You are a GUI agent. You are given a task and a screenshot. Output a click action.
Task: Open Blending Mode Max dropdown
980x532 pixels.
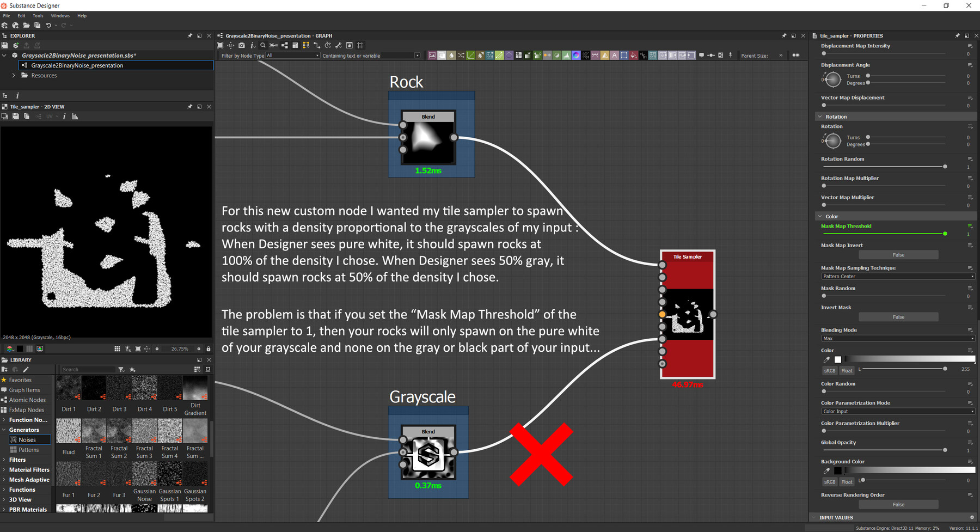898,339
